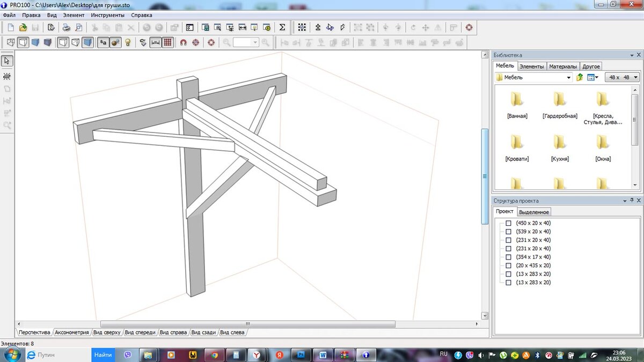644x362 pixels.
Task: Open the Windows Start menu
Action: pyautogui.click(x=12, y=354)
